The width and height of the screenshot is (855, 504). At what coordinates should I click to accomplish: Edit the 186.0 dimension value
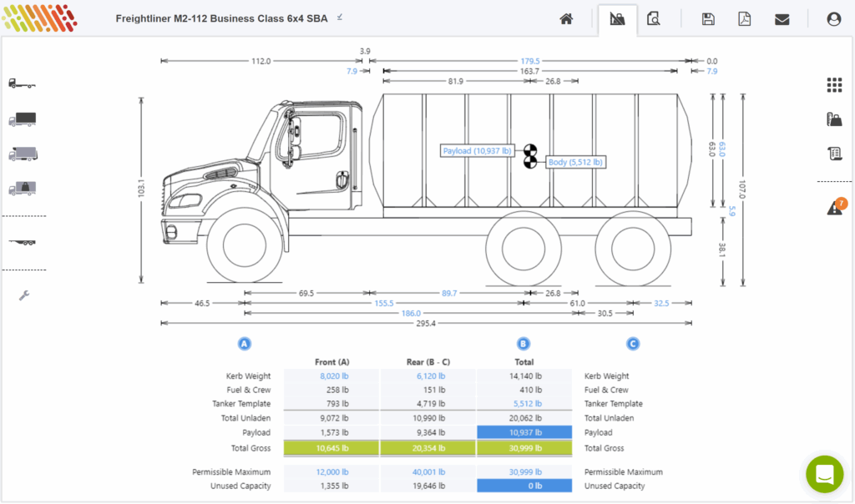click(x=411, y=313)
